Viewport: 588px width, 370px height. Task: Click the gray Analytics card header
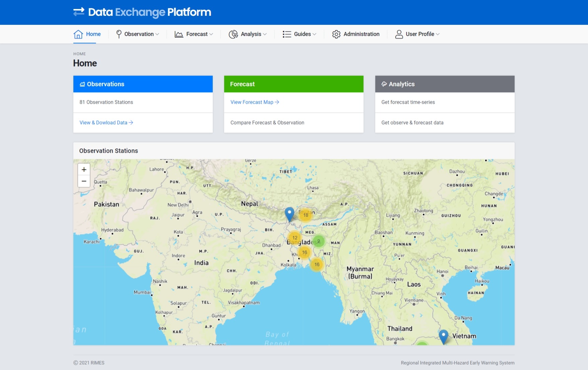point(445,84)
